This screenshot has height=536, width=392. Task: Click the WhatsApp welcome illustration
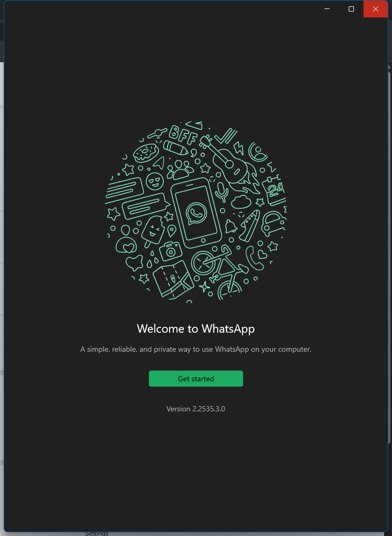195,212
